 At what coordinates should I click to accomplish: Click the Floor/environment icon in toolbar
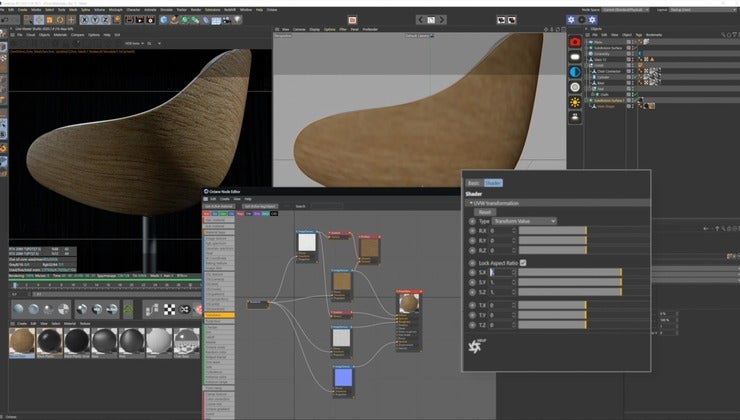(x=216, y=20)
